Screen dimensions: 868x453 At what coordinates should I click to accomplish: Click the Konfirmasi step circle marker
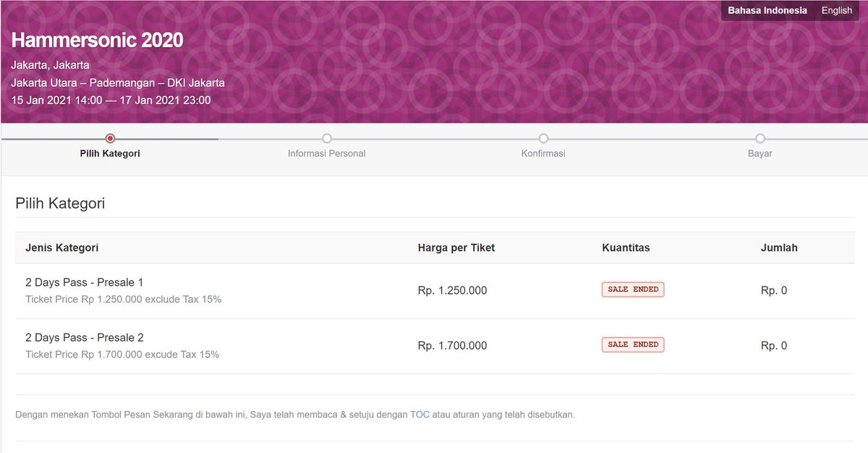[543, 138]
